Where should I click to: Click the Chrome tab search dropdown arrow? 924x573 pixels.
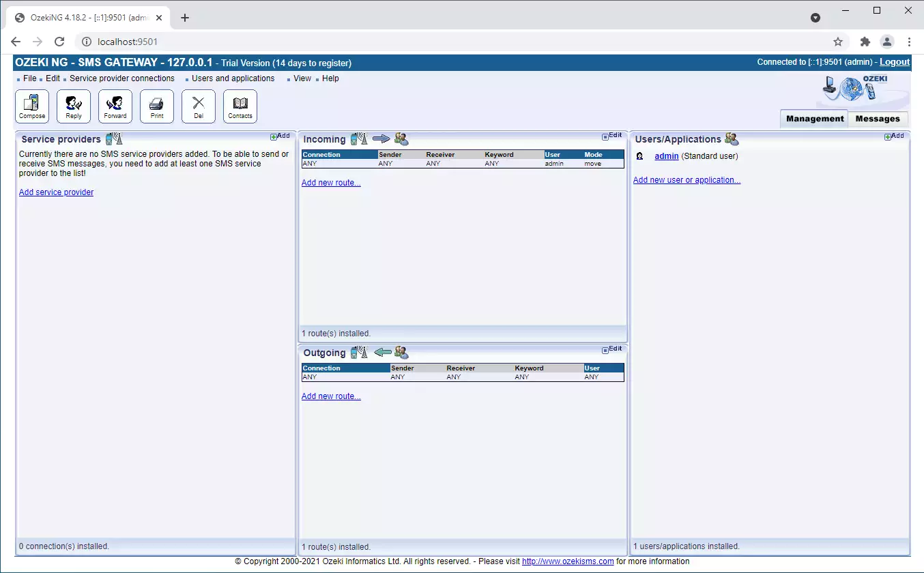(x=815, y=18)
